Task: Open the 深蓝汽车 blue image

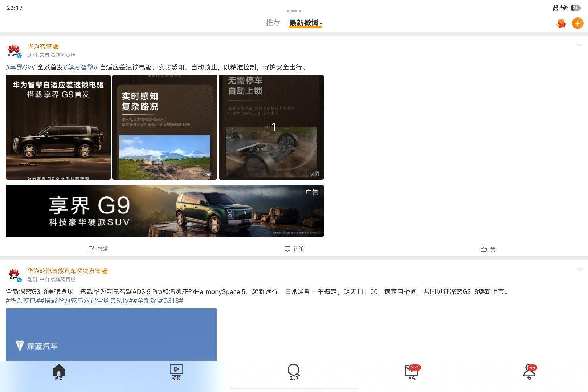Action: click(111, 335)
